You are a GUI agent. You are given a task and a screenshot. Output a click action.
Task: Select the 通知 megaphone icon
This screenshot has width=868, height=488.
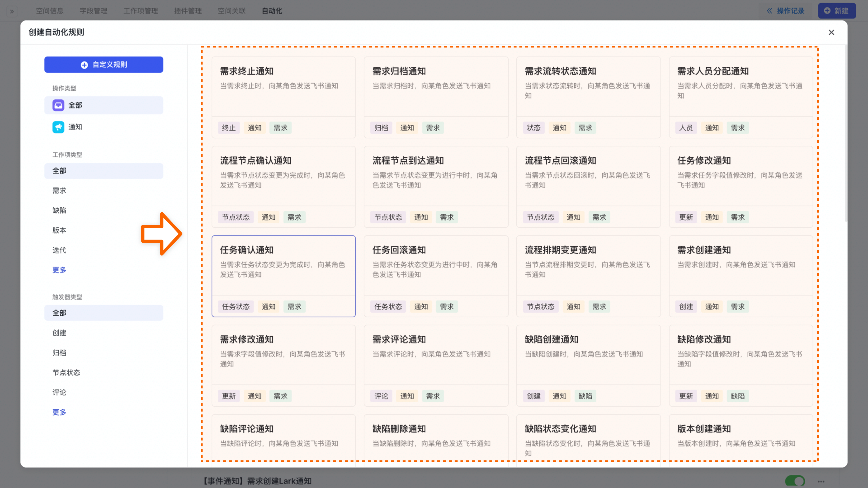(x=58, y=127)
